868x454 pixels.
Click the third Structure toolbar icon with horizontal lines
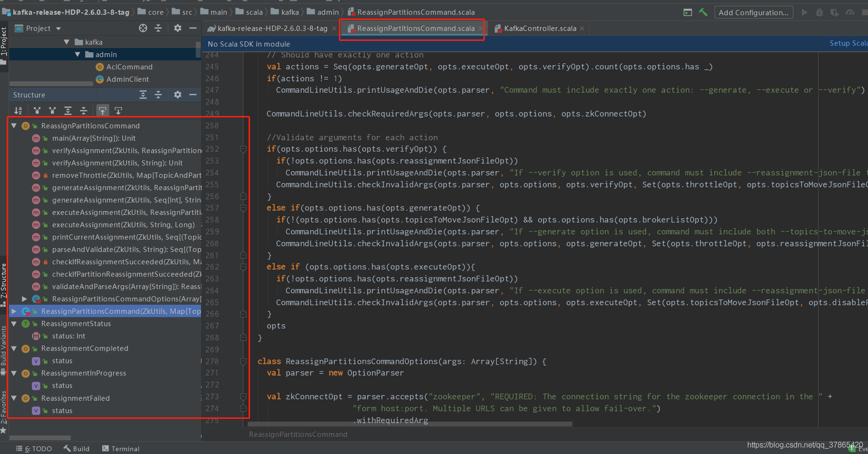coord(68,111)
